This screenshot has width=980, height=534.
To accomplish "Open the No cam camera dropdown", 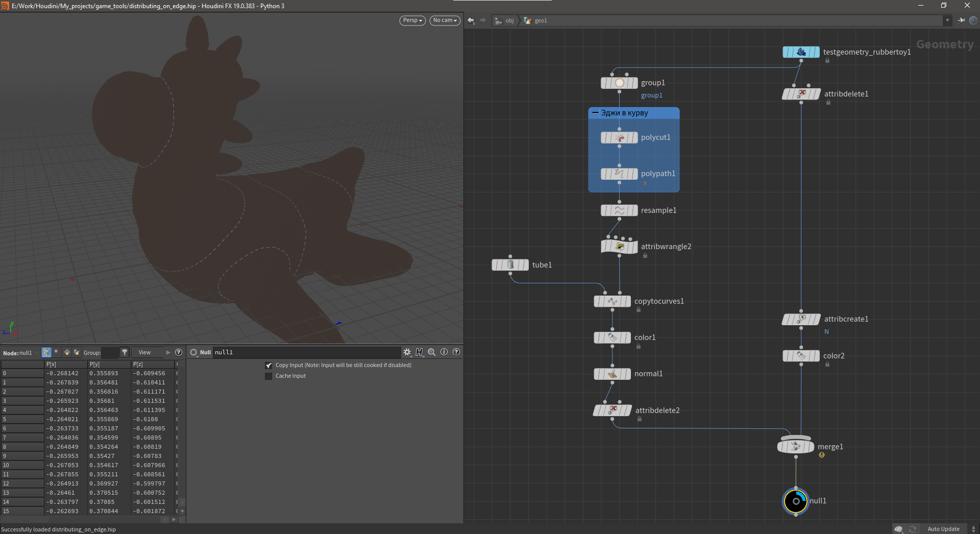I will (x=445, y=20).
